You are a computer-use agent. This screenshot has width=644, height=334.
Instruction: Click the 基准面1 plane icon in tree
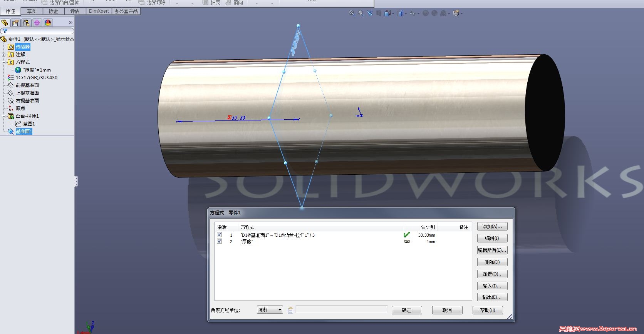11,132
